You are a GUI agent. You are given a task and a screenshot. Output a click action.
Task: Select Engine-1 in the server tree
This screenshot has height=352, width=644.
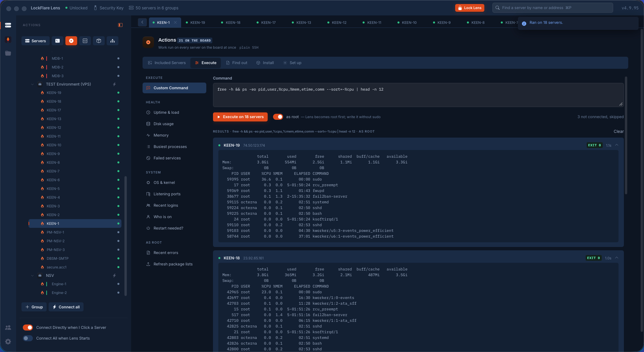click(x=75, y=284)
